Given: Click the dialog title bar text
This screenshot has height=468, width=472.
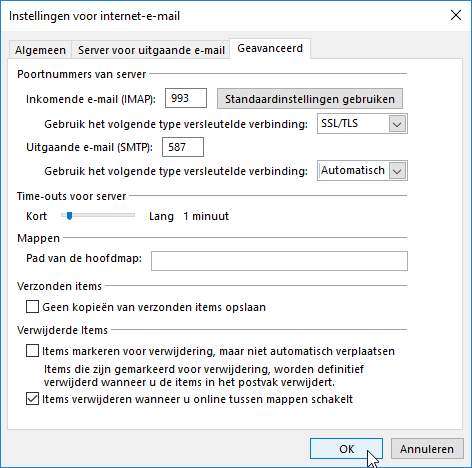Looking at the screenshot, I should (x=94, y=16).
